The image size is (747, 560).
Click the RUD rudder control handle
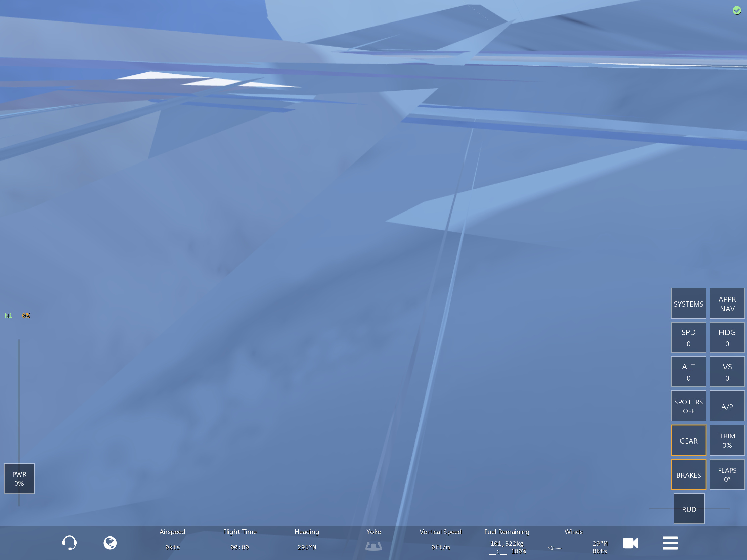click(689, 509)
